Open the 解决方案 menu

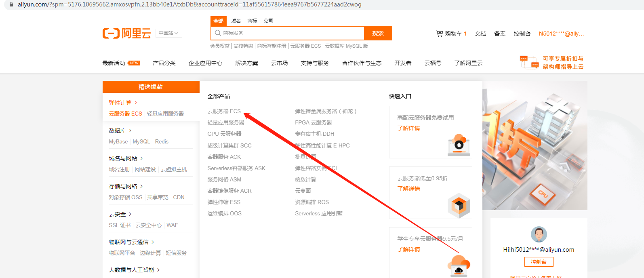pos(246,63)
